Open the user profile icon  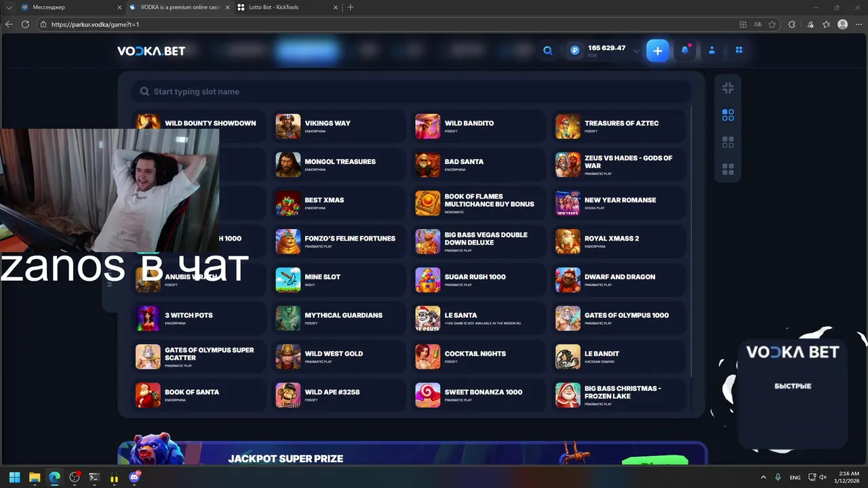click(x=712, y=51)
